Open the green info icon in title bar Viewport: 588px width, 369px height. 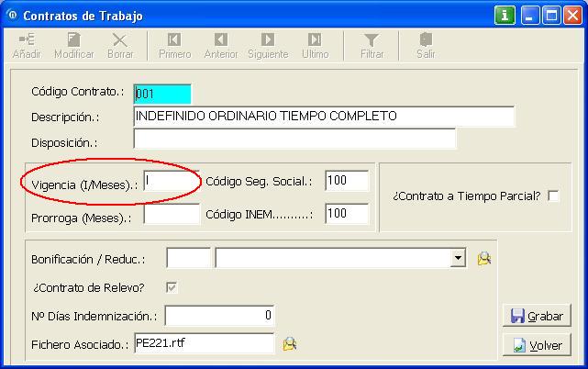(x=505, y=16)
